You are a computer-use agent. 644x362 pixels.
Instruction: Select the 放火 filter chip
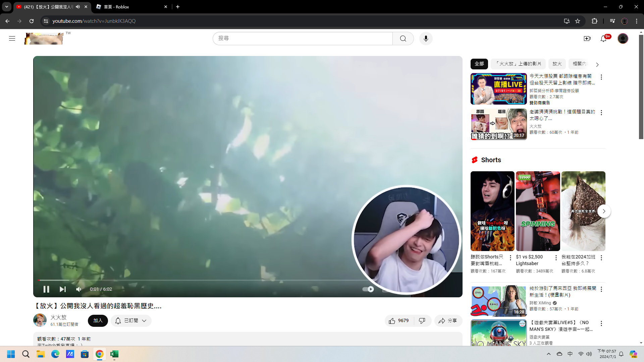coord(557,64)
